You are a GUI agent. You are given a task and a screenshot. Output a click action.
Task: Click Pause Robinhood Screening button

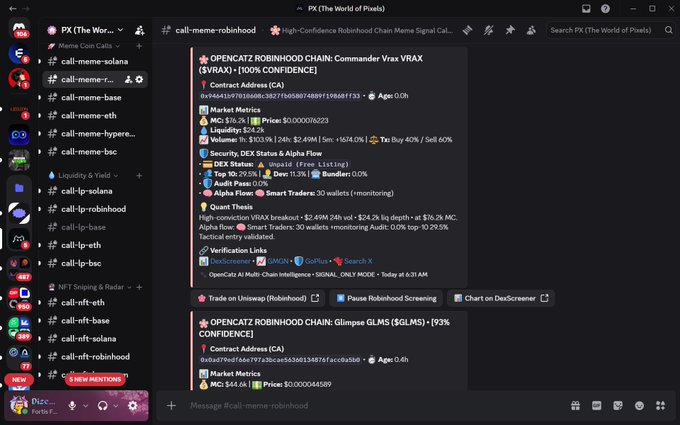(386, 298)
